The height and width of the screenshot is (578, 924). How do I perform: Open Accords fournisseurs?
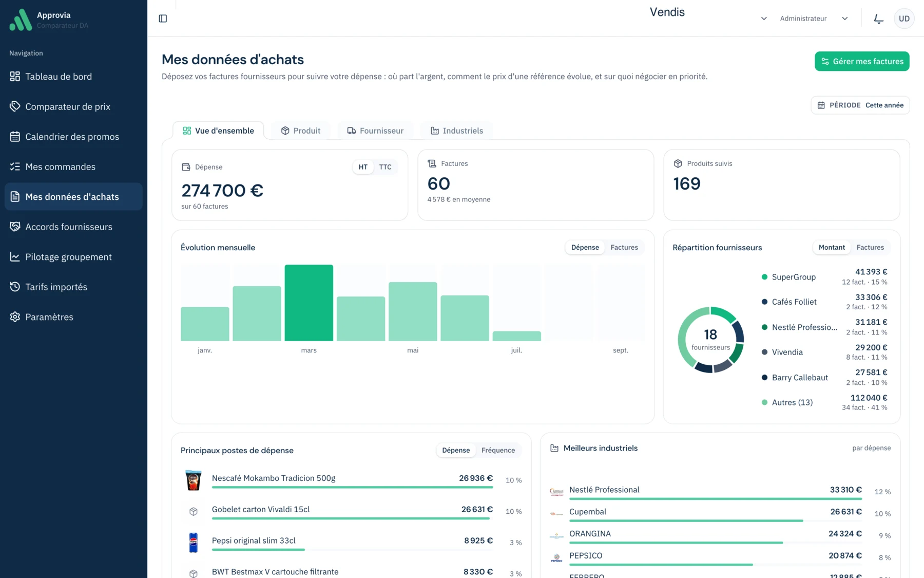[73, 227]
